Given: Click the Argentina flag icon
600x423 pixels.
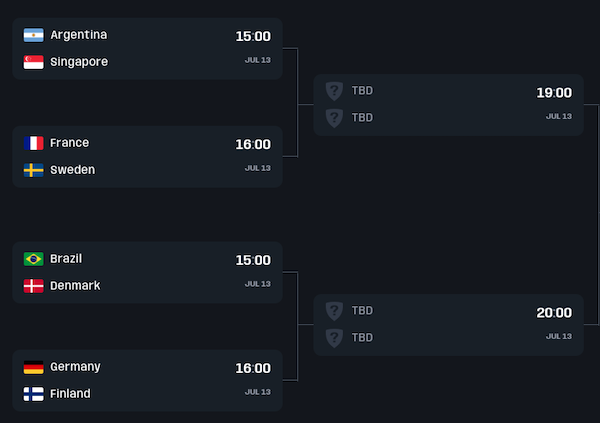Looking at the screenshot, I should [x=33, y=35].
